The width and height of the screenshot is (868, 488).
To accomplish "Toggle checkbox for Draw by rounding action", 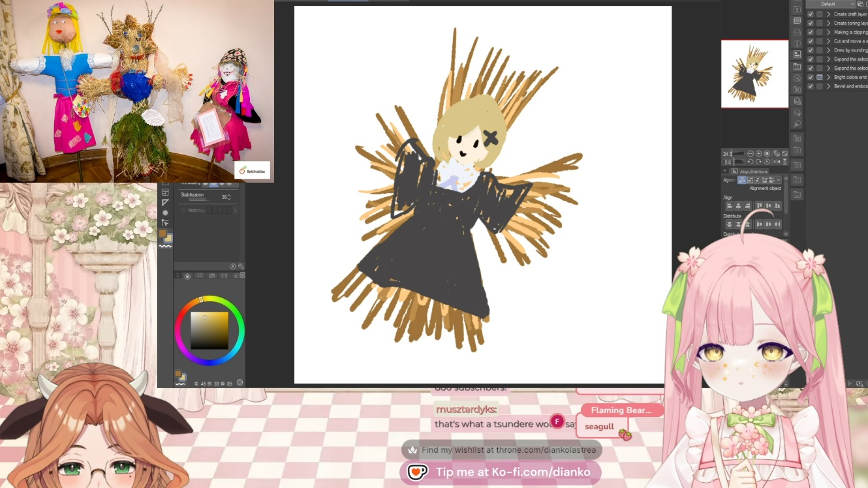I will click(811, 50).
